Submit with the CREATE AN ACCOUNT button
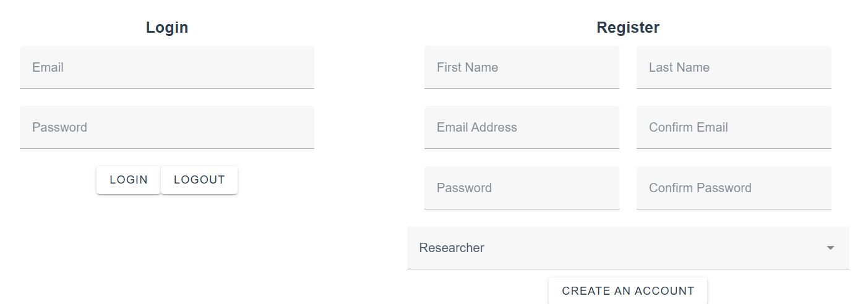 coord(628,291)
